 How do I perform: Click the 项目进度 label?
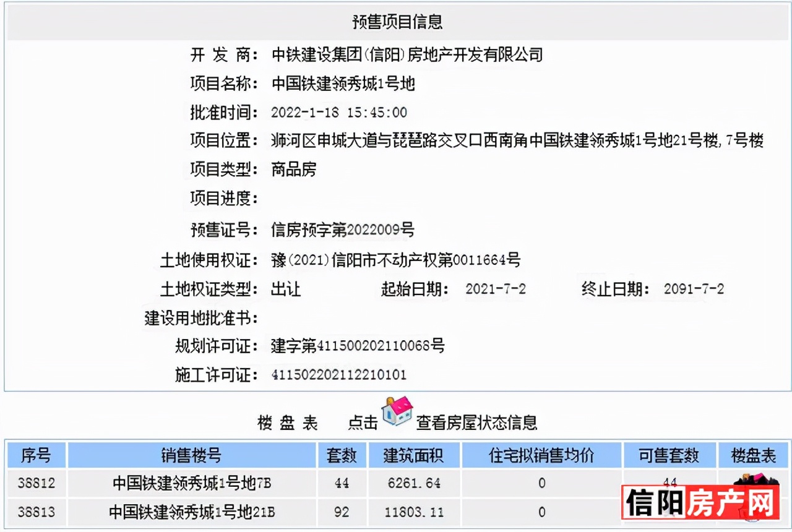[x=224, y=198]
